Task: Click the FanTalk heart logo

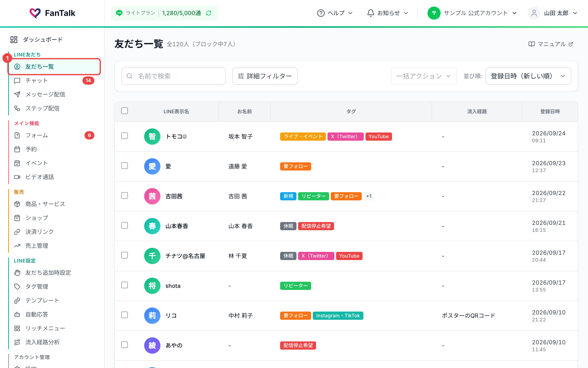Action: point(35,13)
